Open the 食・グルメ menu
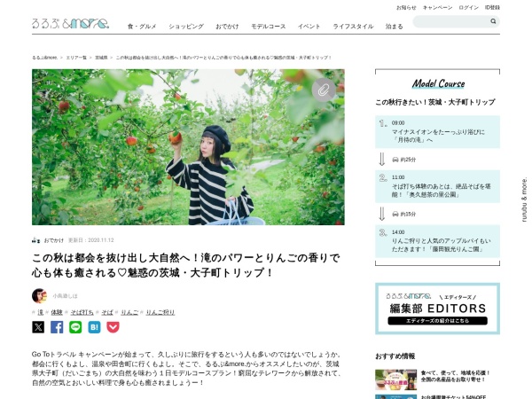The height and width of the screenshot is (399, 532). (142, 27)
